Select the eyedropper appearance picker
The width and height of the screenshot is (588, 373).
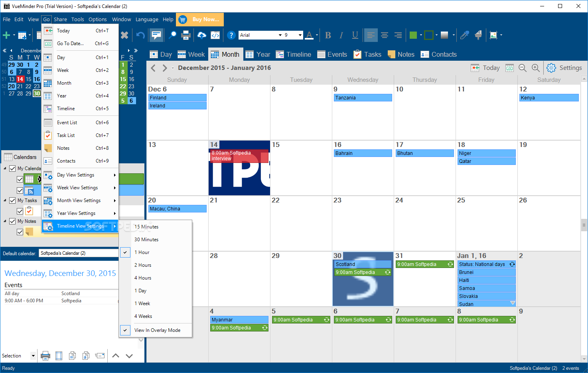465,35
